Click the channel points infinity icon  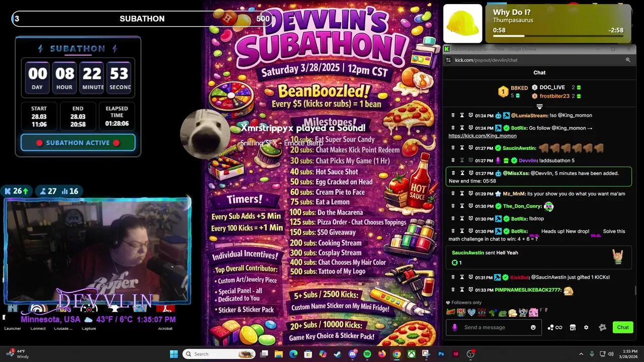(x=554, y=327)
